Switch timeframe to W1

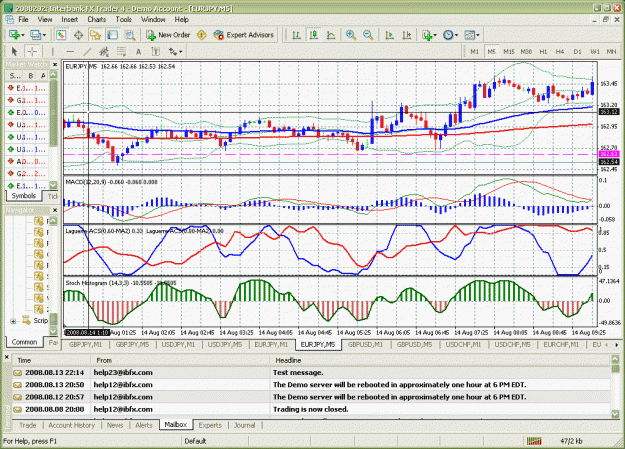click(595, 51)
